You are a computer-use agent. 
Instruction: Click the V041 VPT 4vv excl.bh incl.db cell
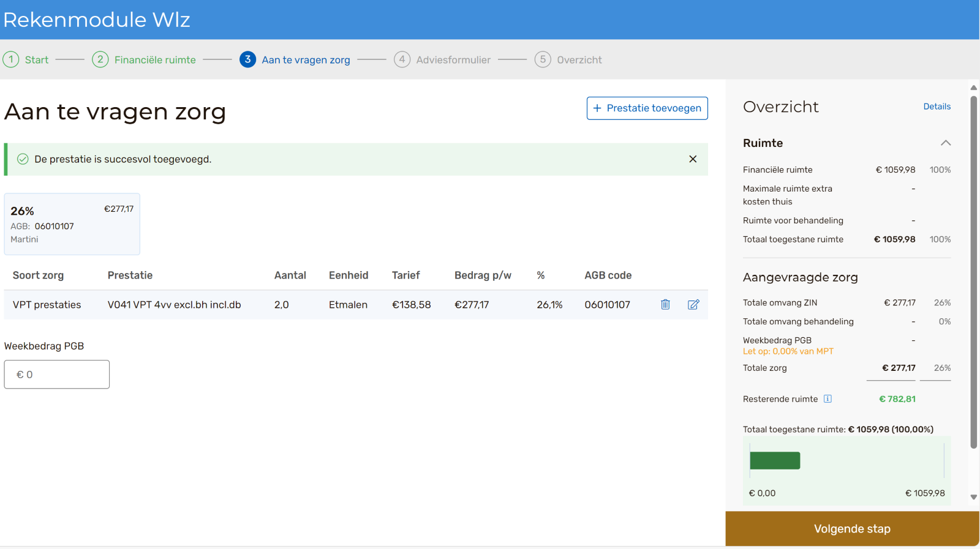click(x=175, y=305)
